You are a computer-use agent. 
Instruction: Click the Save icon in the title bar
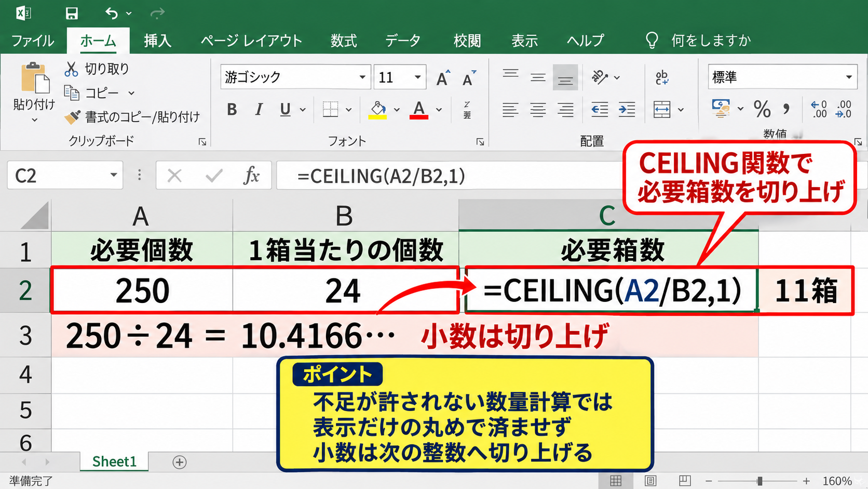72,13
